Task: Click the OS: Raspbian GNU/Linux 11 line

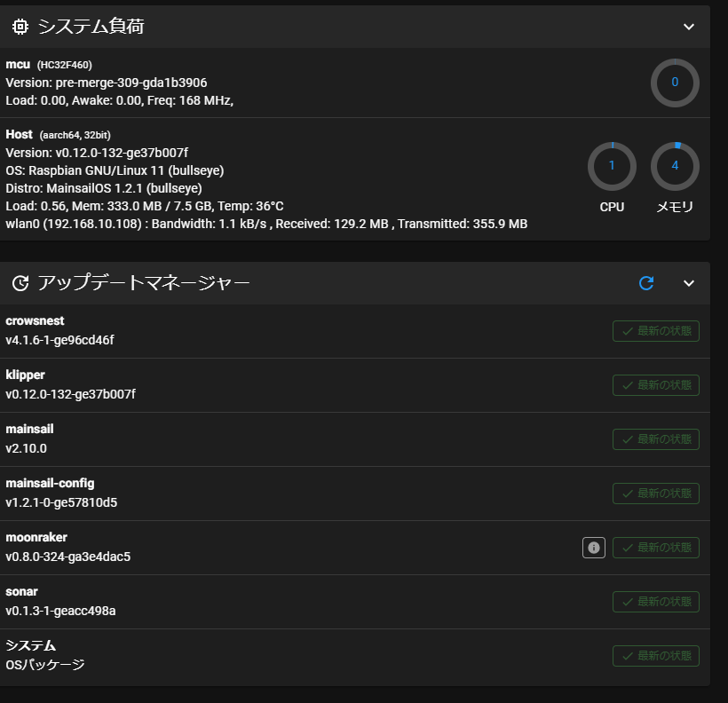Action: [x=115, y=170]
